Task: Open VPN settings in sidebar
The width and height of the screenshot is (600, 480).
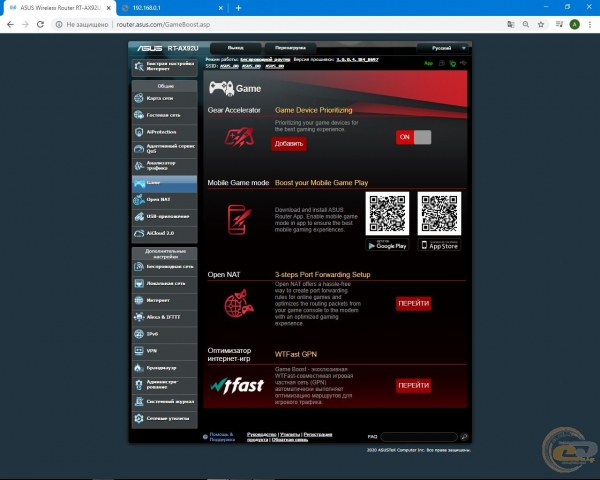Action: click(165, 351)
